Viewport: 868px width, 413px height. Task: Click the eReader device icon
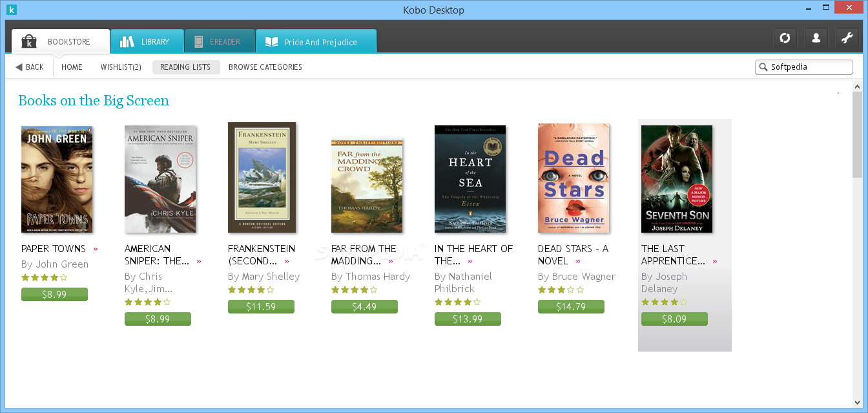point(199,41)
